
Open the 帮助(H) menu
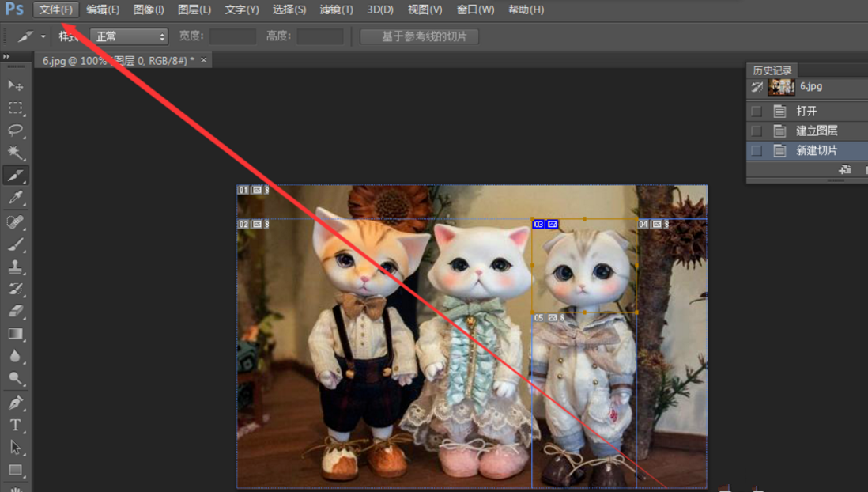(x=526, y=9)
